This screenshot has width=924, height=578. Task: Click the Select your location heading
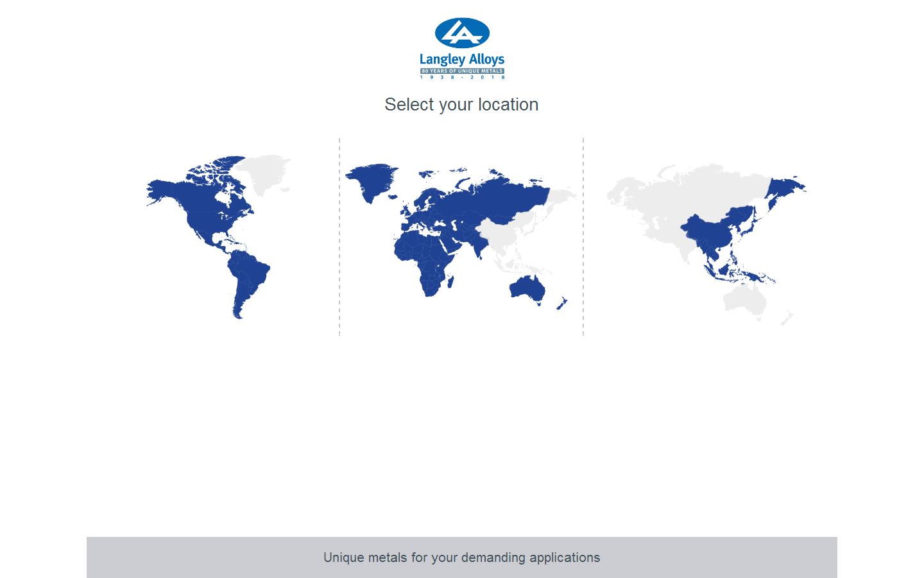(x=461, y=105)
